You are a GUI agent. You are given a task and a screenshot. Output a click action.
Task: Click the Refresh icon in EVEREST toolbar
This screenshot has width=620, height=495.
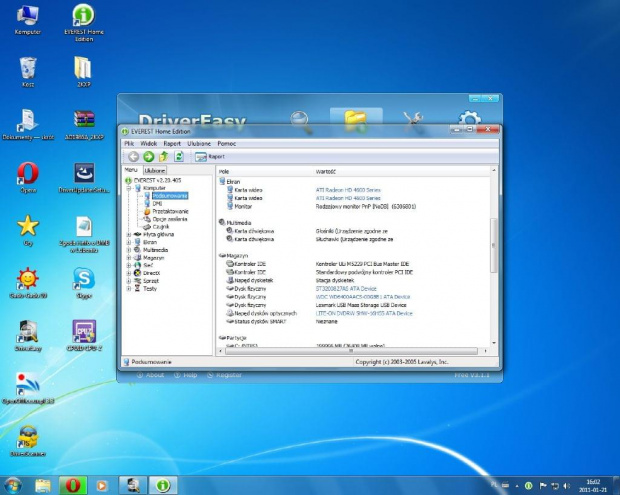pos(179,157)
